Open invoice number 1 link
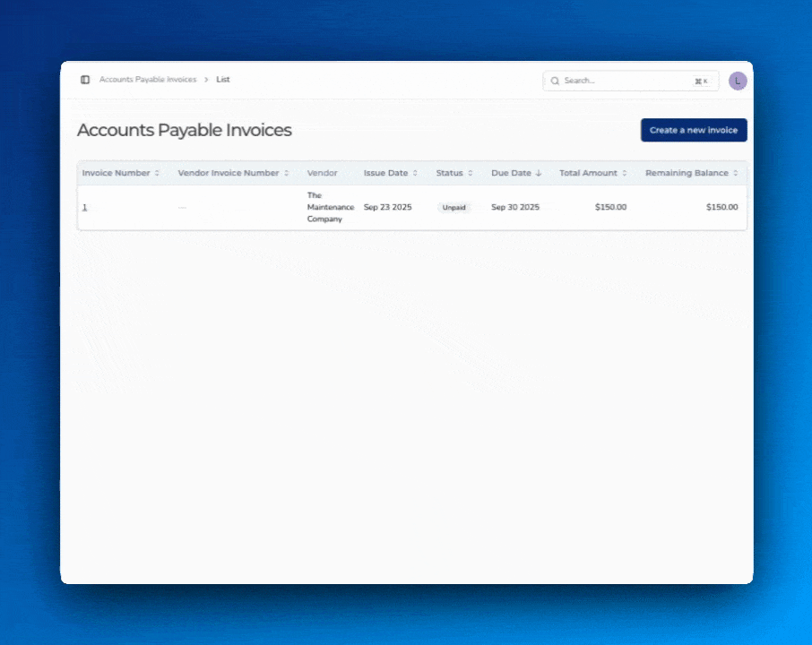This screenshot has height=645, width=812. point(85,207)
